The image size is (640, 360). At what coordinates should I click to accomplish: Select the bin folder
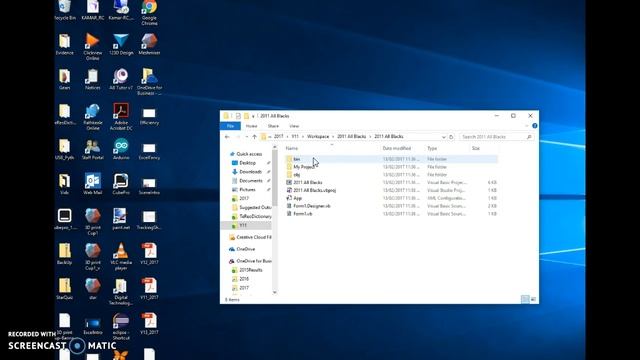pos(297,159)
